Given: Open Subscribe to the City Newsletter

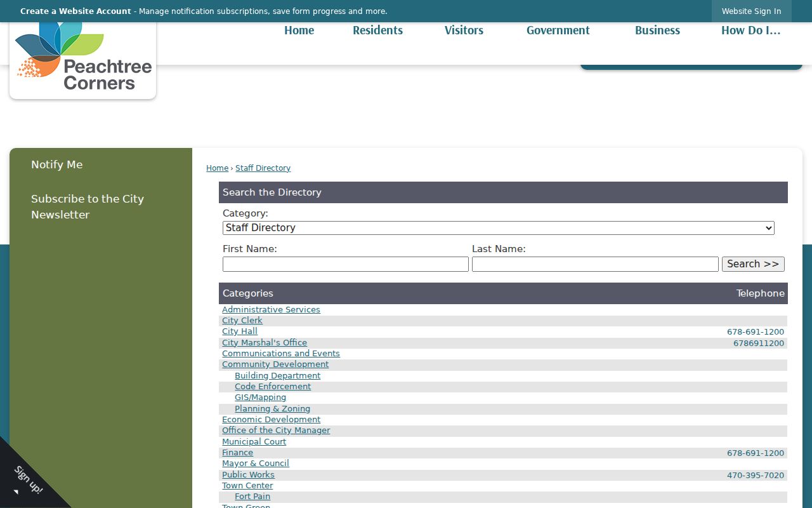Looking at the screenshot, I should point(88,206).
